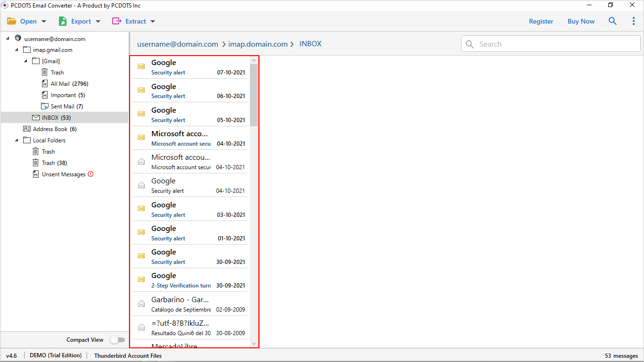
Task: Open the unread Microsoft account email in bold
Action: click(190, 138)
